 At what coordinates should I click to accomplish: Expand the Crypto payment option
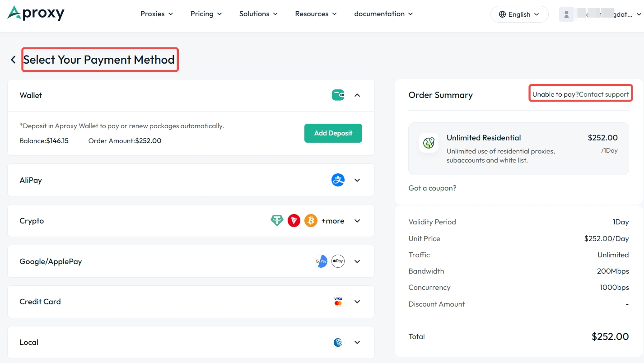[x=357, y=221]
